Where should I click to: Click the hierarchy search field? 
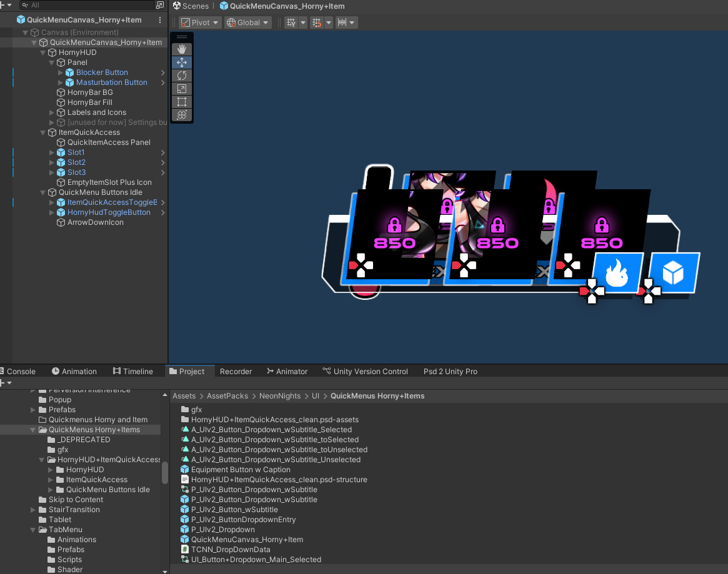pos(87,5)
